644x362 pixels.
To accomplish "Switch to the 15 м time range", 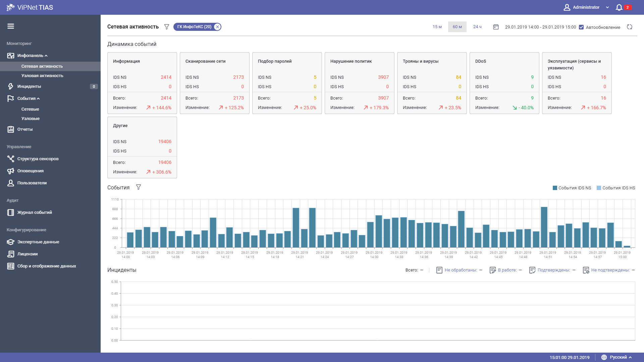I will pyautogui.click(x=437, y=27).
